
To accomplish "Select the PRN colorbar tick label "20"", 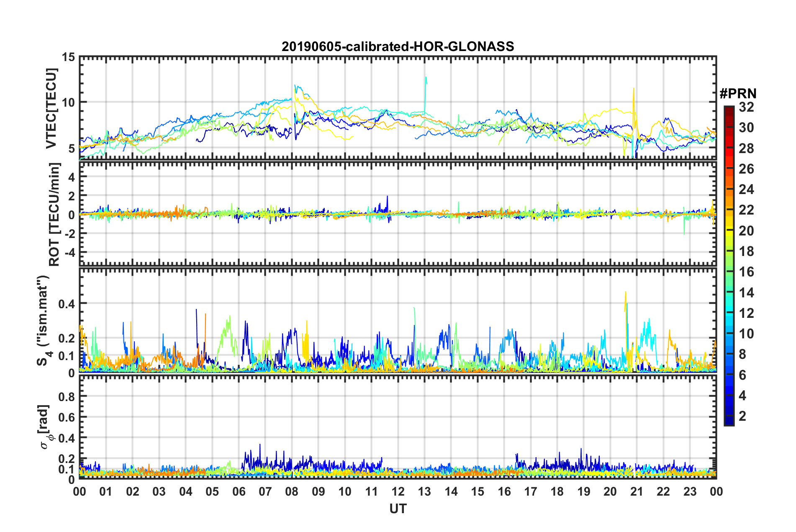I will click(x=746, y=231).
